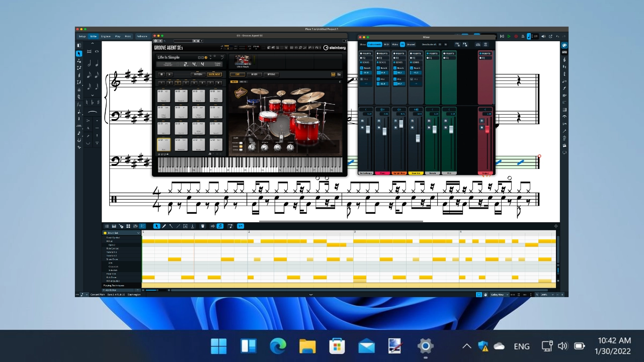The height and width of the screenshot is (362, 644).
Task: Adjust the Output channel red fader
Action: tap(487, 129)
